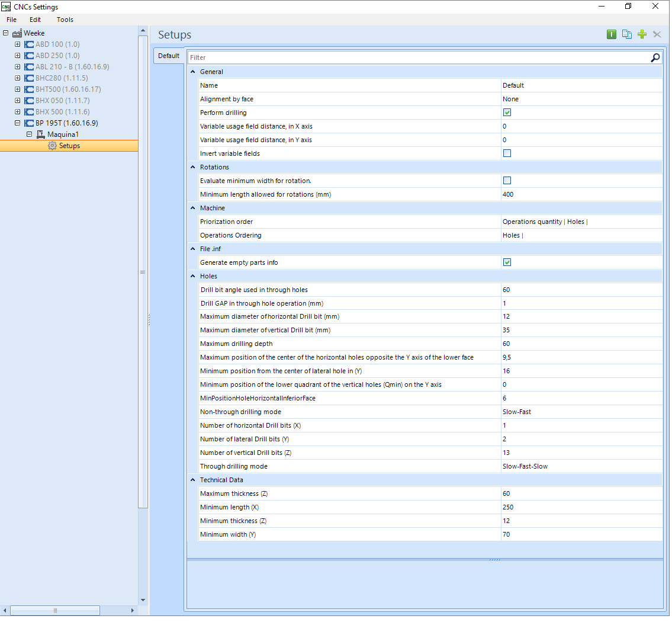The height and width of the screenshot is (622, 672).
Task: Click the CNC icon beside BHT500
Action: click(29, 89)
